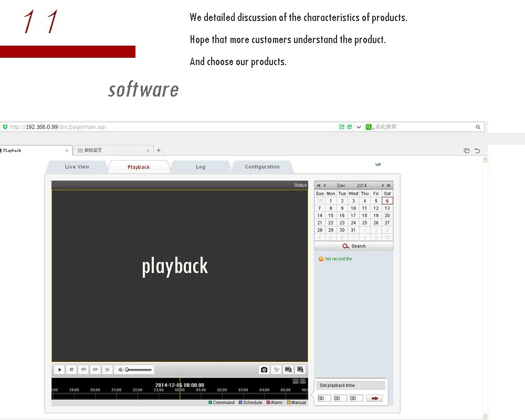Open the Log tab

pos(201,167)
